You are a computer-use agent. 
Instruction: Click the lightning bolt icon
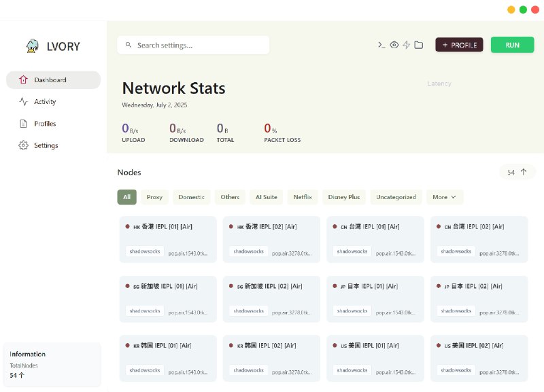click(x=407, y=45)
